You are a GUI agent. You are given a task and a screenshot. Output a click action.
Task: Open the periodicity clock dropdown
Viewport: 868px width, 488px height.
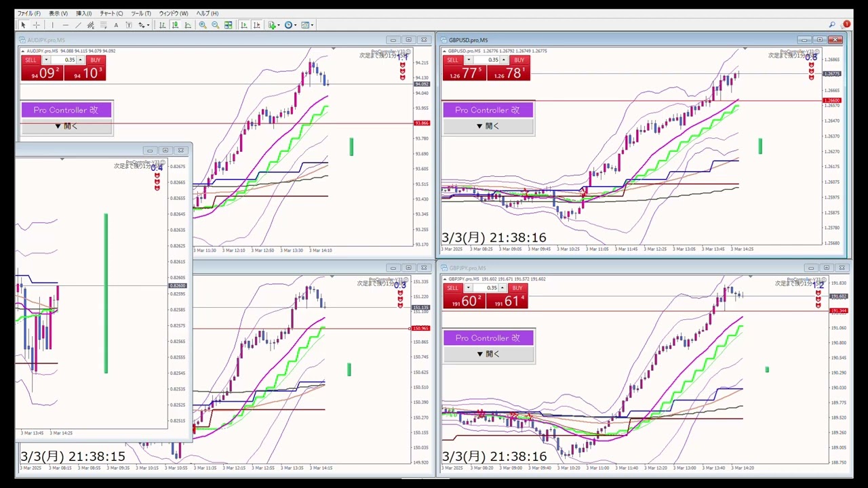click(x=290, y=25)
